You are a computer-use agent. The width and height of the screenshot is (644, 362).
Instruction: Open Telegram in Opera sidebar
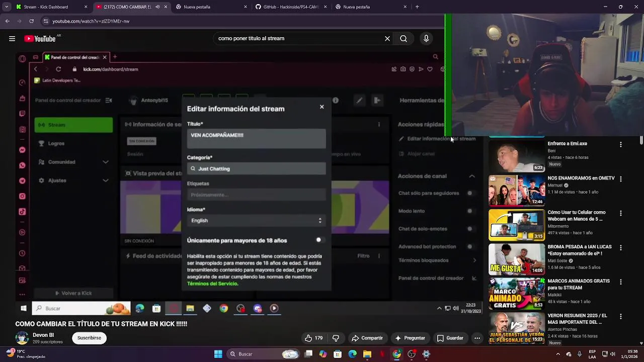pyautogui.click(x=22, y=181)
